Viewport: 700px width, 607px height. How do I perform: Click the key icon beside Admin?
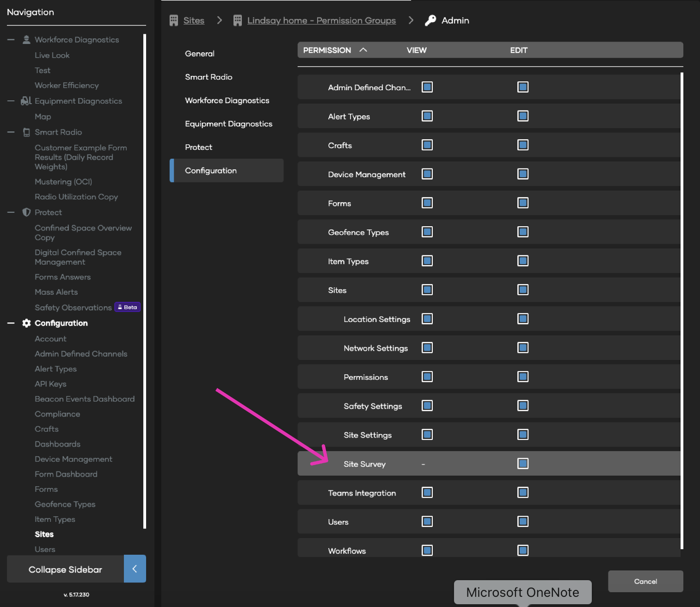pos(430,20)
